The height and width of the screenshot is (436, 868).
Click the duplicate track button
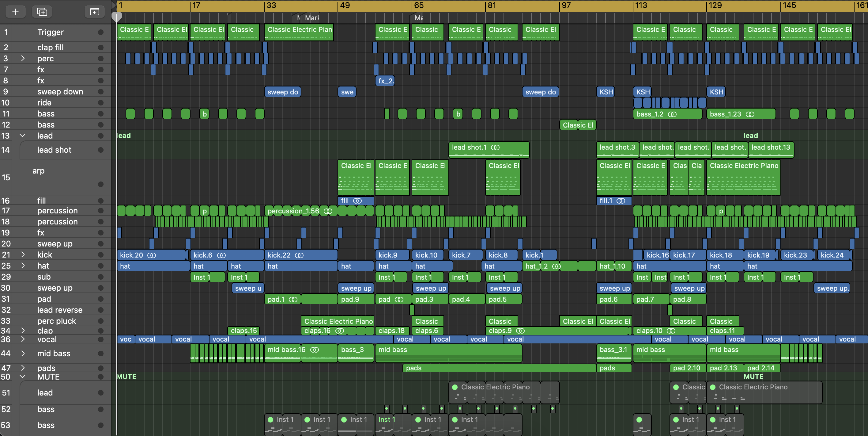pyautogui.click(x=42, y=12)
